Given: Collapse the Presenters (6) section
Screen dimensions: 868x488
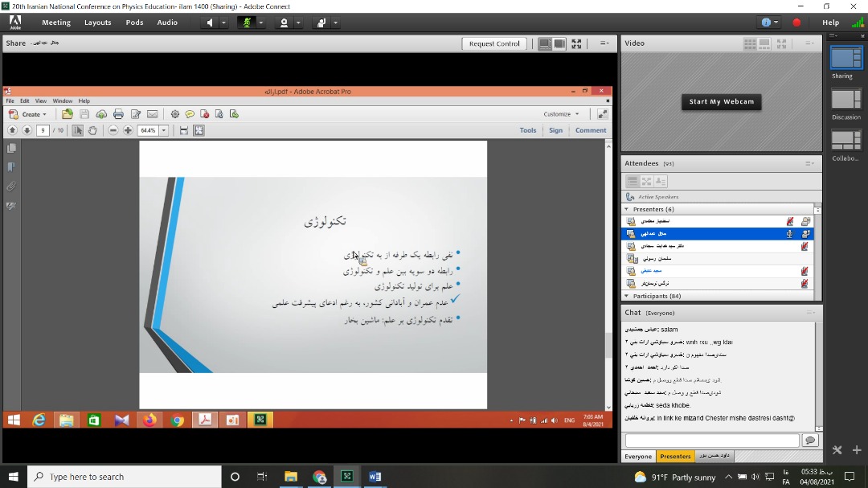Looking at the screenshot, I should pyautogui.click(x=627, y=209).
